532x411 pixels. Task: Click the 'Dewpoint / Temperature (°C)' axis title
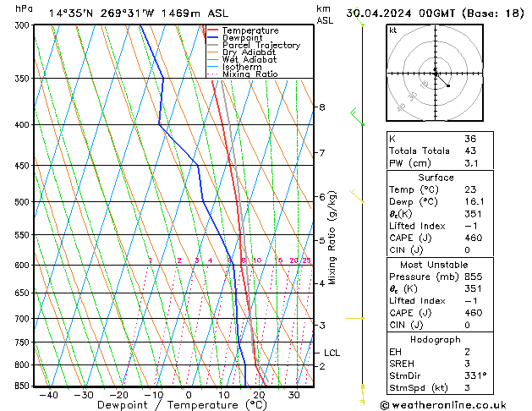coord(182,405)
